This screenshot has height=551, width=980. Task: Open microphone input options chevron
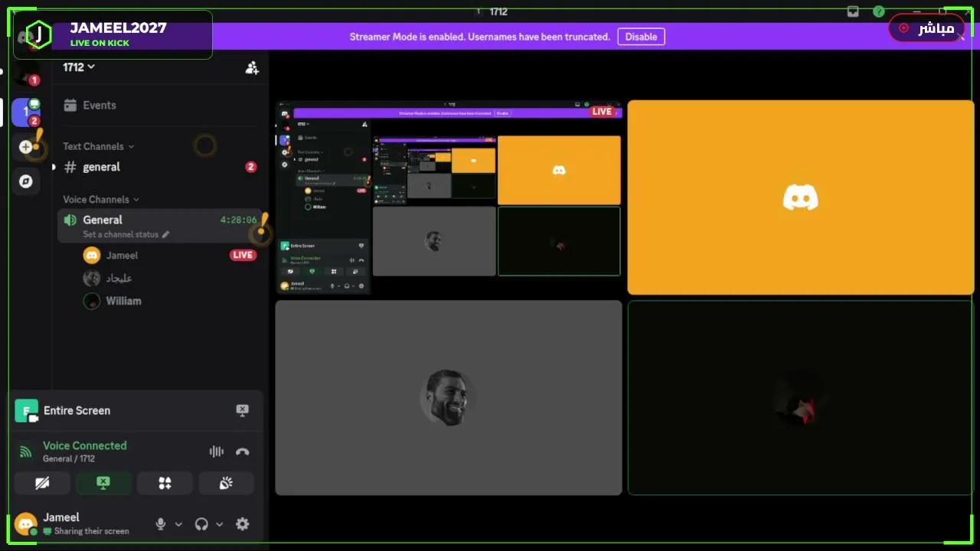pyautogui.click(x=178, y=524)
